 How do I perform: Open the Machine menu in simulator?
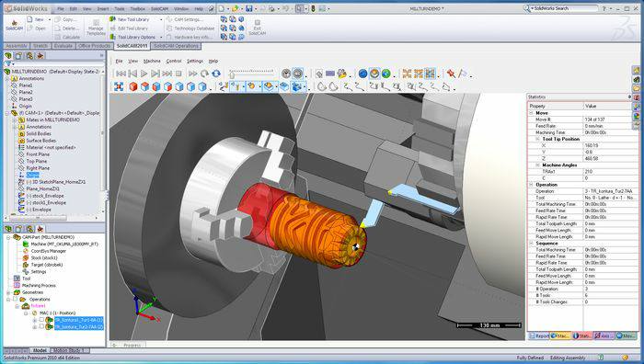point(152,61)
